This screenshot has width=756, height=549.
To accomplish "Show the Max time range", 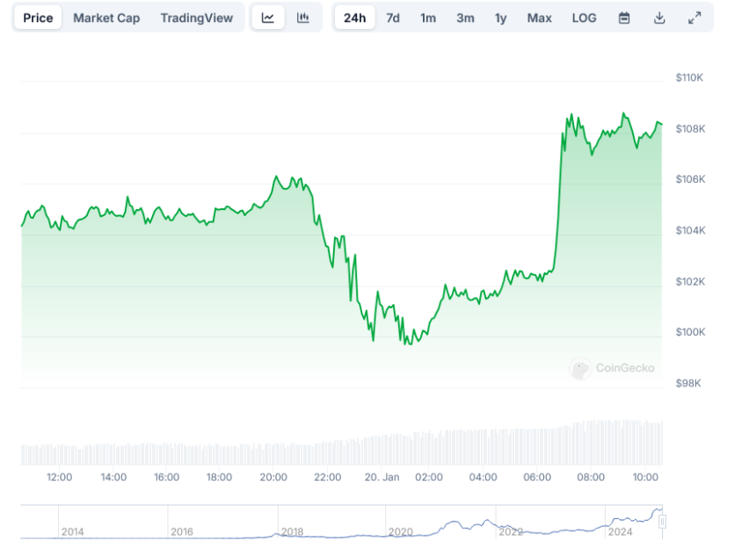I will coord(540,18).
